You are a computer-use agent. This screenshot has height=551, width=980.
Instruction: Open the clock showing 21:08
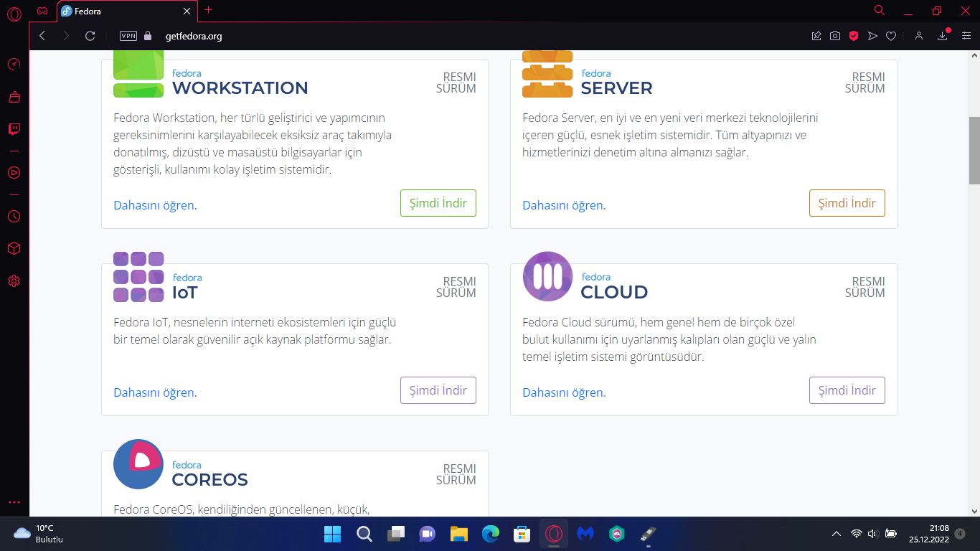tap(929, 534)
